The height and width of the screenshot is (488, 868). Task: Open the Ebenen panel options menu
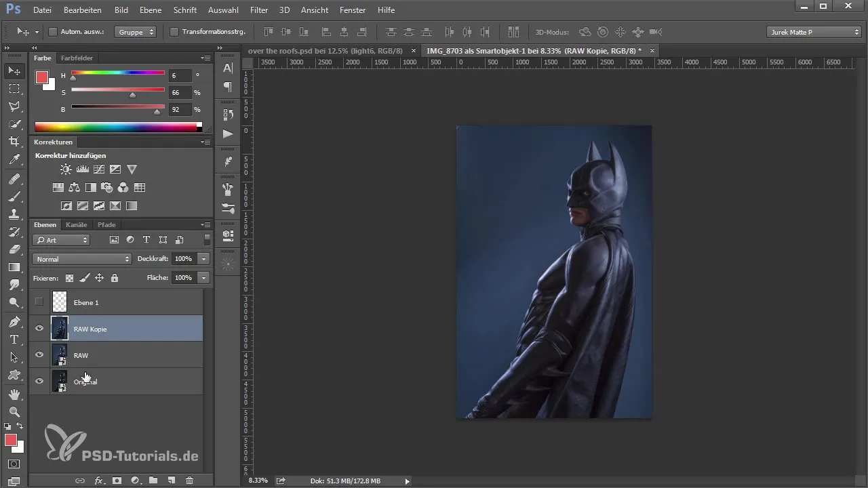click(x=205, y=225)
